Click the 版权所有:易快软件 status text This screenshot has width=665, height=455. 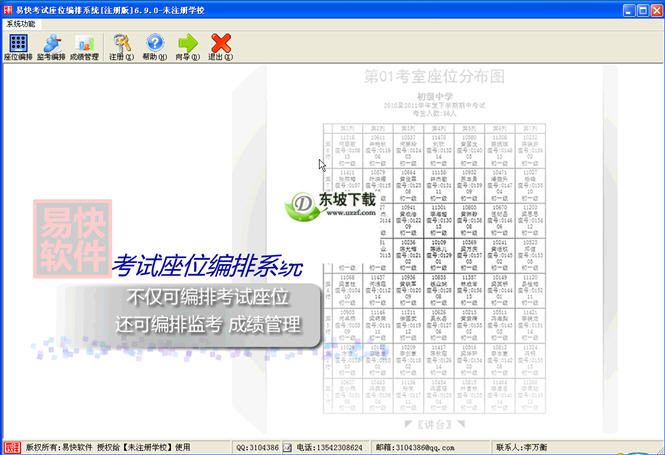pyautogui.click(x=59, y=447)
